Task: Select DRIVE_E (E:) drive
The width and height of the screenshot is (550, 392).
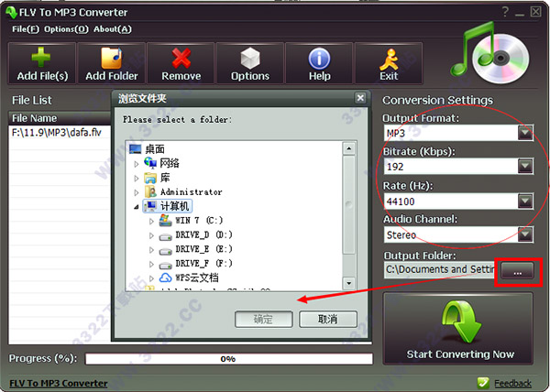Action: click(203, 249)
